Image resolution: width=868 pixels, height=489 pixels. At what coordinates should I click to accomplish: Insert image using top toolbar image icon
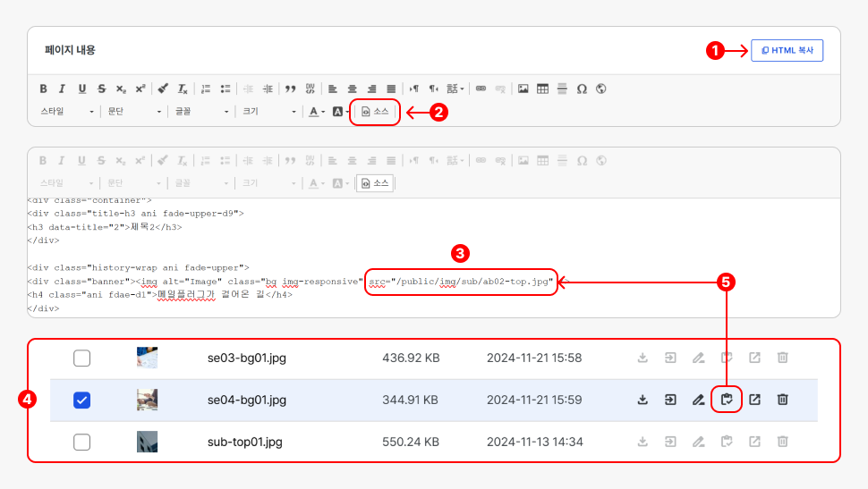(523, 89)
